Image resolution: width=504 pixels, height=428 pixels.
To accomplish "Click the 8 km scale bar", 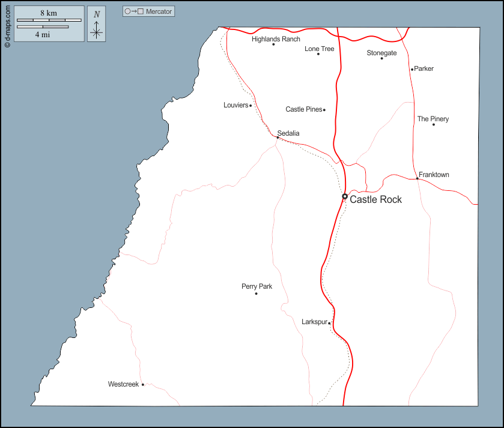I will click(x=49, y=20).
